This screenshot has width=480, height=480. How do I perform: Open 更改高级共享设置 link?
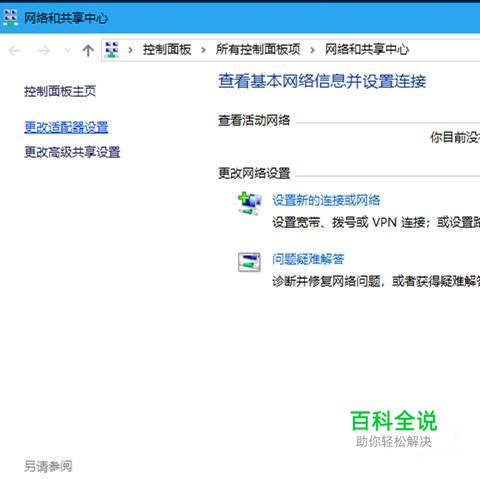72,152
